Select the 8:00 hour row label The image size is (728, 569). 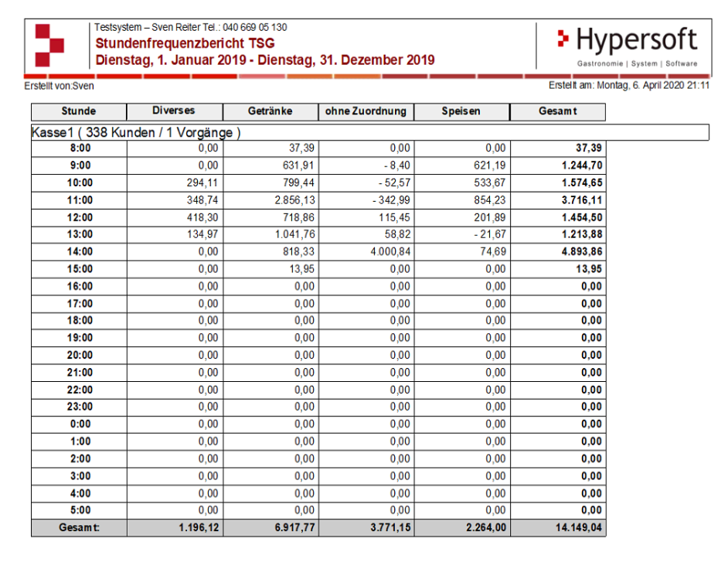pyautogui.click(x=80, y=148)
